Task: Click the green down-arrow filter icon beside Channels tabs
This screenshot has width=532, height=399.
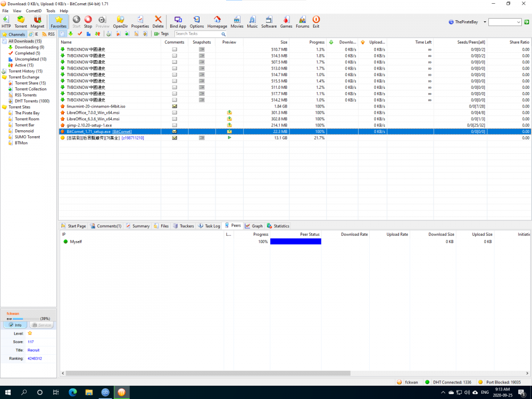Action: click(x=71, y=34)
